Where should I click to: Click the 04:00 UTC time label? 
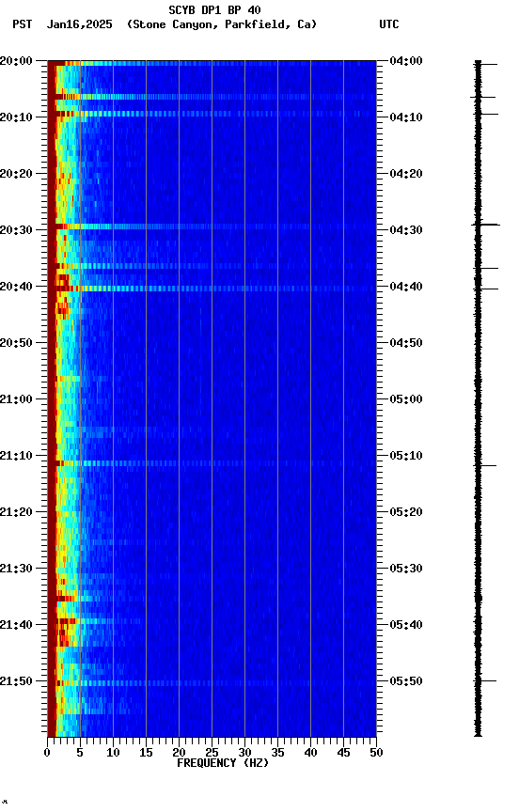406,61
